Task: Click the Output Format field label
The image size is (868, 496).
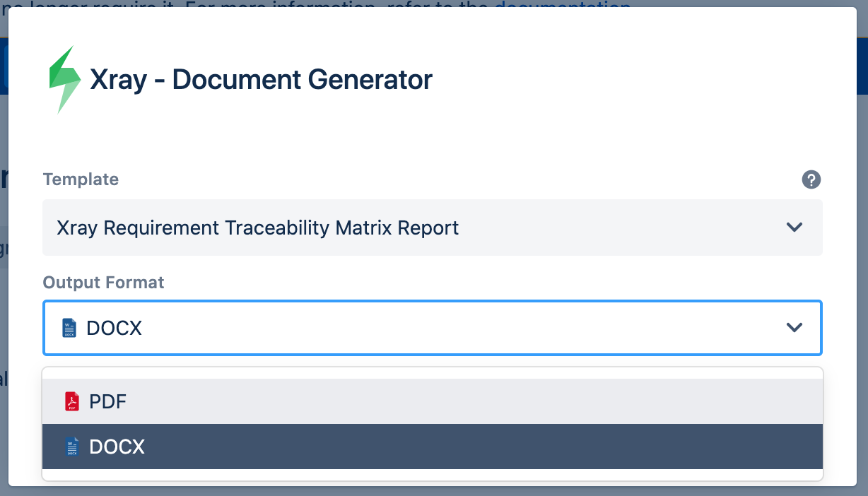Action: coord(103,283)
